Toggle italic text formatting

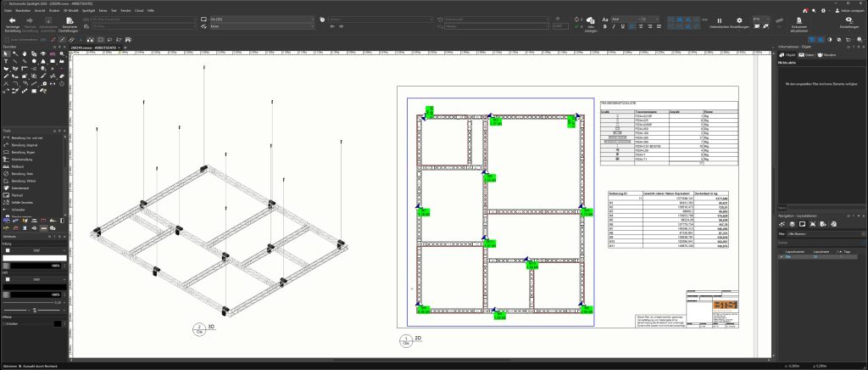614,26
